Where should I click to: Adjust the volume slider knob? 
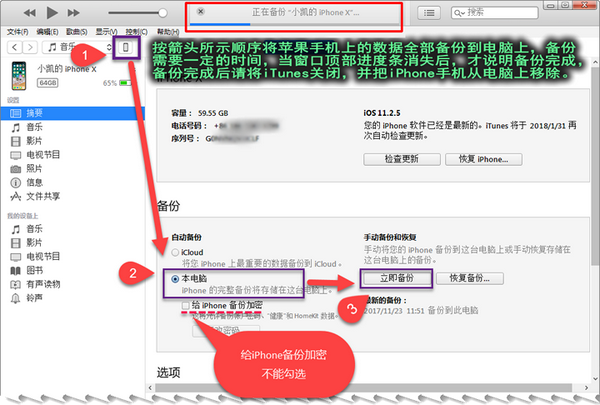(163, 13)
